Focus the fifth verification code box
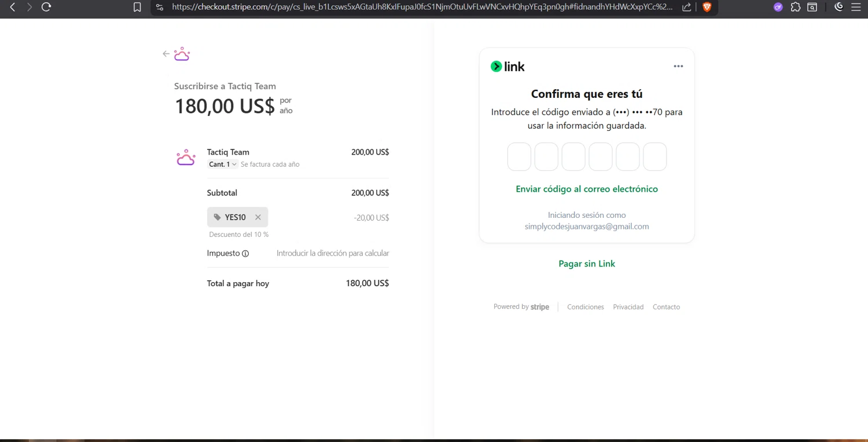This screenshot has height=442, width=868. point(628,157)
